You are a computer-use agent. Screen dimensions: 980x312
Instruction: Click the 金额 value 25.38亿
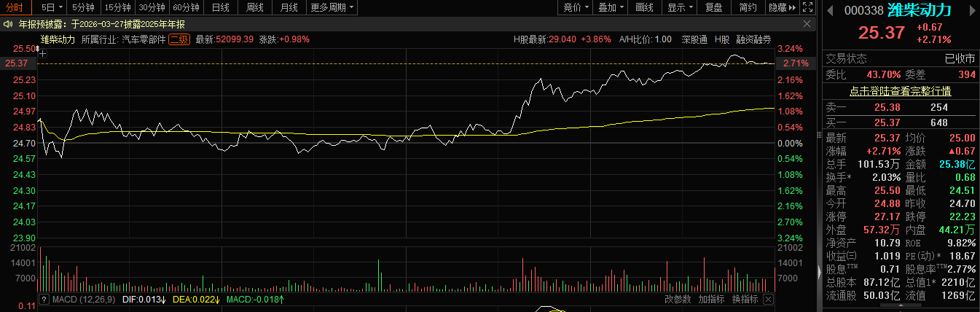click(x=957, y=164)
